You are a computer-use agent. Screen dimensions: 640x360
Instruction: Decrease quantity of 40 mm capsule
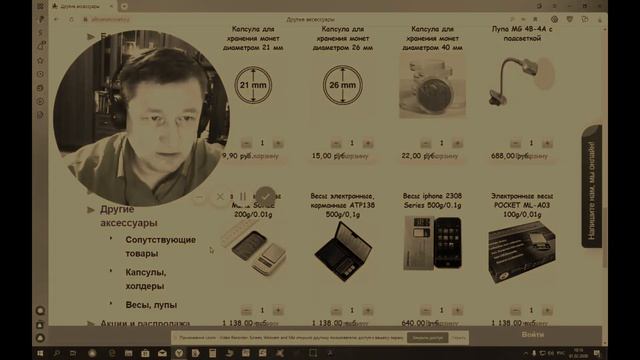[x=425, y=143]
